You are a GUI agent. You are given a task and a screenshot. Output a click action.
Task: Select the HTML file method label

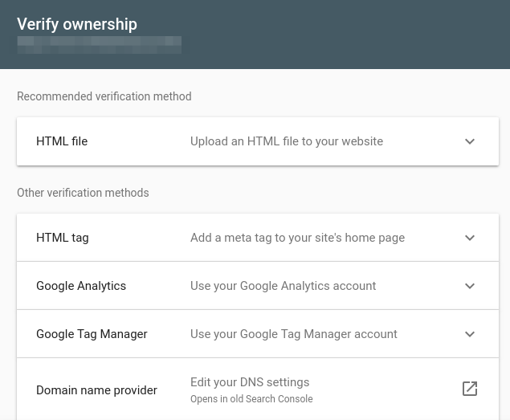point(62,141)
